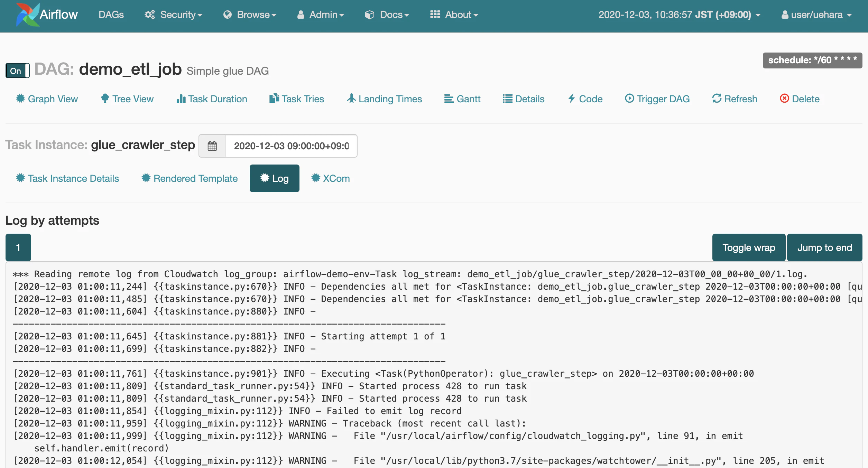The height and width of the screenshot is (468, 868).
Task: Click the Refresh arrows icon
Action: pos(717,99)
